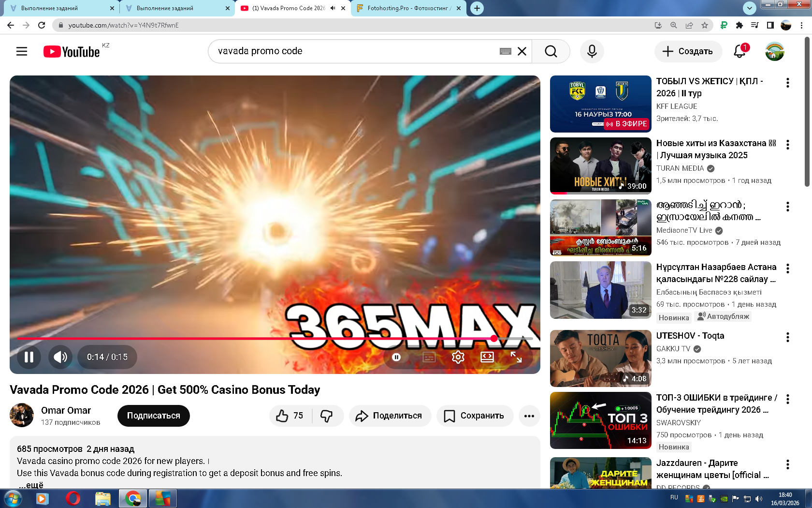
Task: View site information via the lock icon
Action: (x=60, y=25)
